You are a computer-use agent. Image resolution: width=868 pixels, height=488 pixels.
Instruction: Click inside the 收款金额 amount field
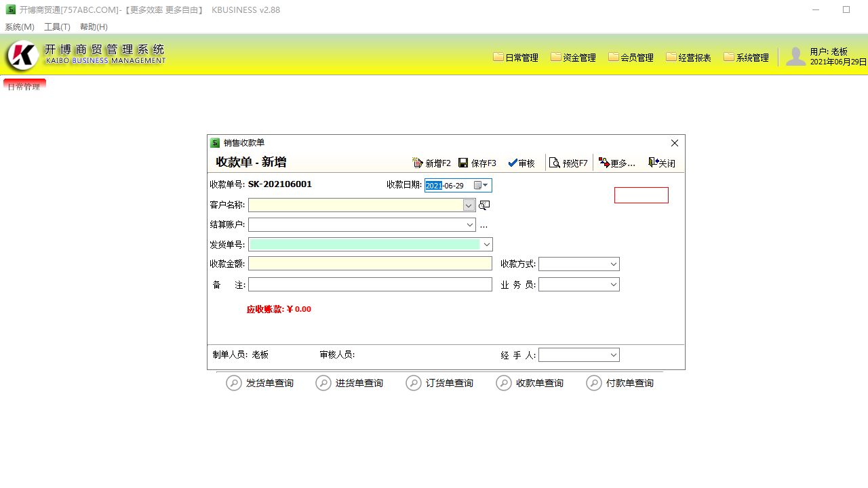click(370, 263)
